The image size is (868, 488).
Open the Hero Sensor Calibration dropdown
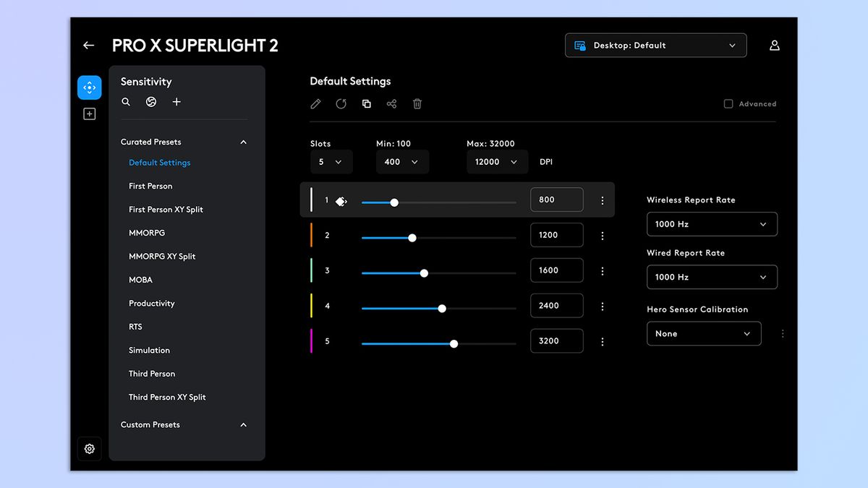pyautogui.click(x=703, y=333)
